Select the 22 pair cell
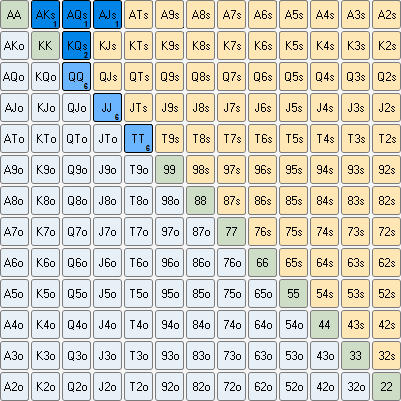Screen dimensions: 401x401 (387, 387)
